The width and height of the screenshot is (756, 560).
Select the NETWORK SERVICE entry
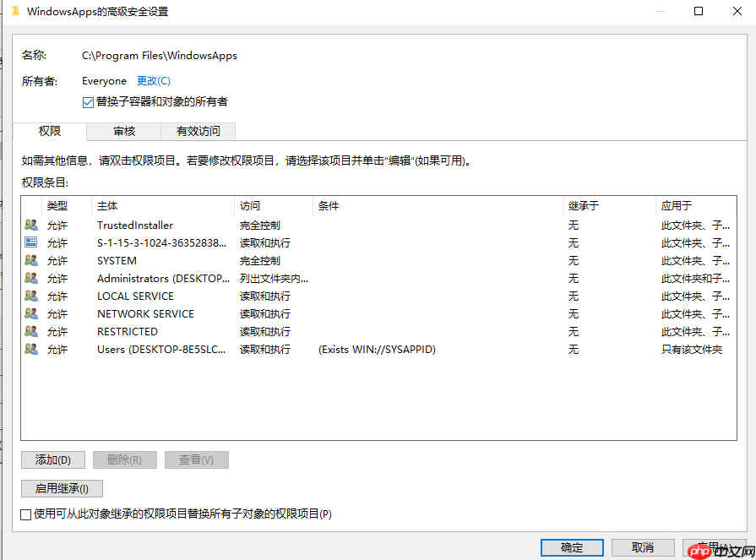(x=378, y=313)
